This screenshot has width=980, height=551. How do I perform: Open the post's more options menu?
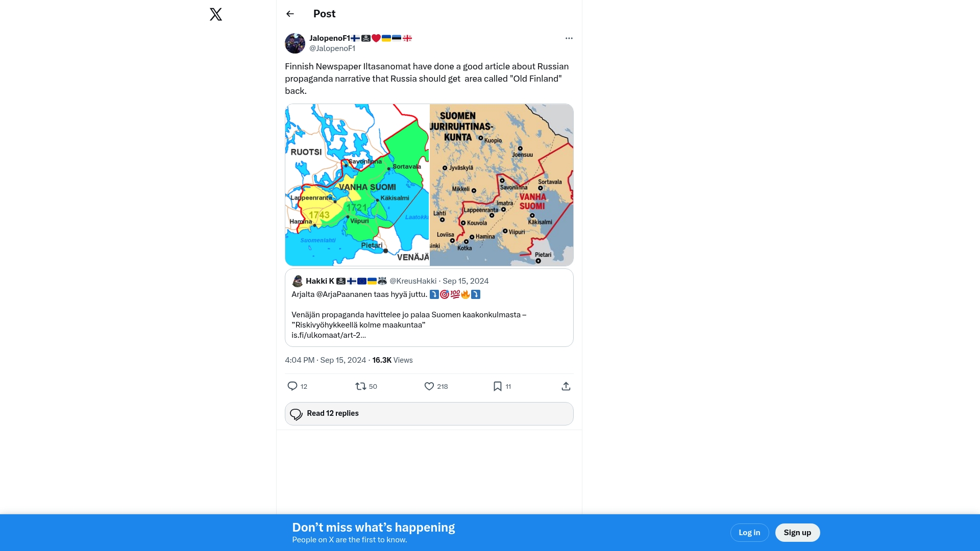[569, 38]
